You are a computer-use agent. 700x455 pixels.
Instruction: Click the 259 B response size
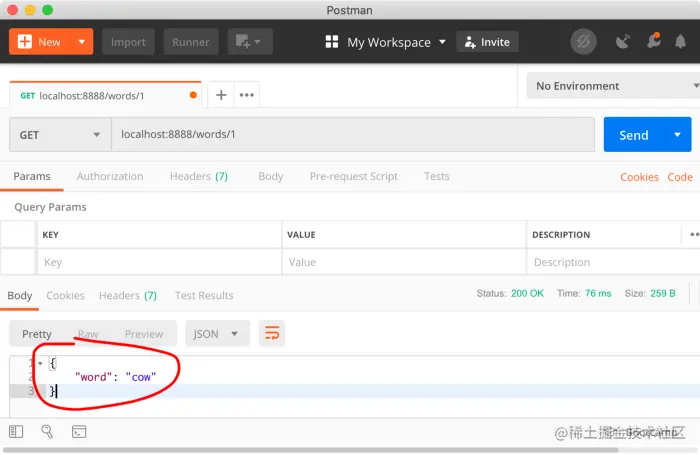coord(663,293)
